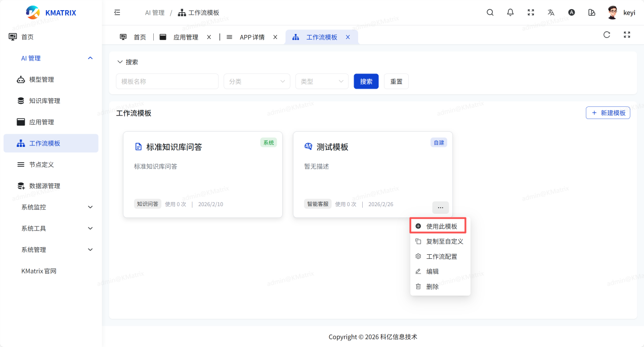Open the notifications bell

point(510,13)
